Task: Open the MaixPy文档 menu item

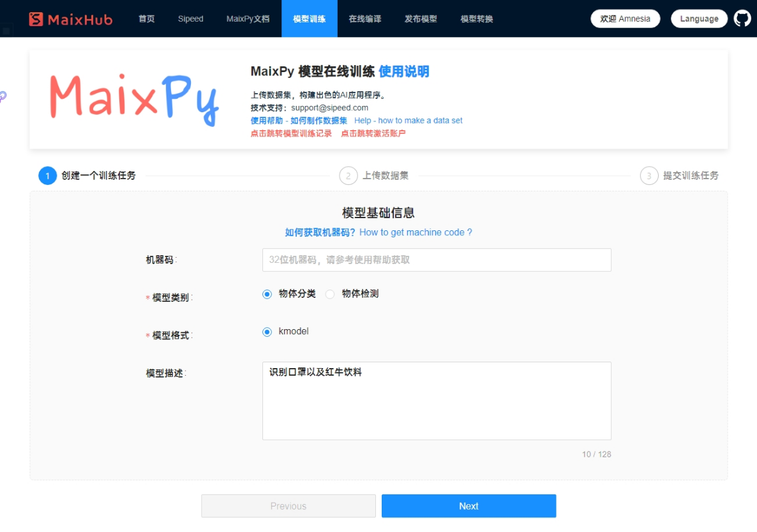Action: [x=248, y=18]
